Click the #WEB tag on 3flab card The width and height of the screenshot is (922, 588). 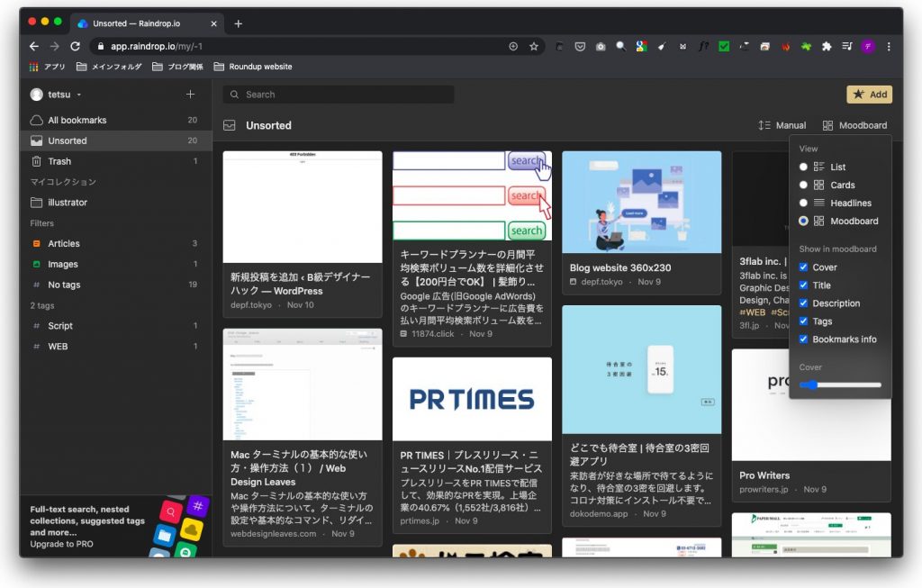[753, 312]
